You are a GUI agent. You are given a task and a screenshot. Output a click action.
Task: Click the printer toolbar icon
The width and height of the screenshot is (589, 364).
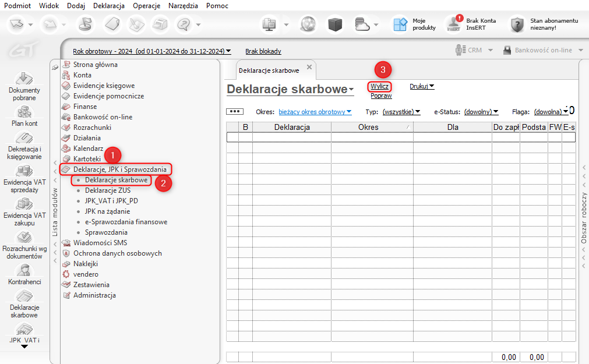point(160,24)
